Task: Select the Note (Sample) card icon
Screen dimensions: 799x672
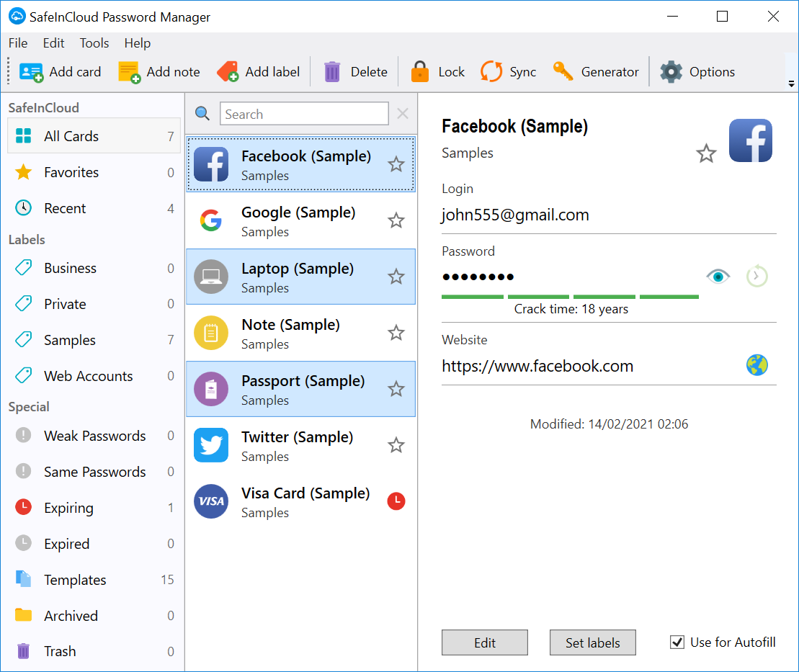Action: [211, 333]
